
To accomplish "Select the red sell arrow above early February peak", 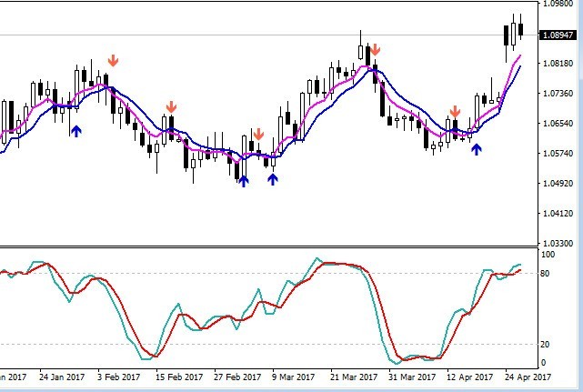I will [x=113, y=61].
